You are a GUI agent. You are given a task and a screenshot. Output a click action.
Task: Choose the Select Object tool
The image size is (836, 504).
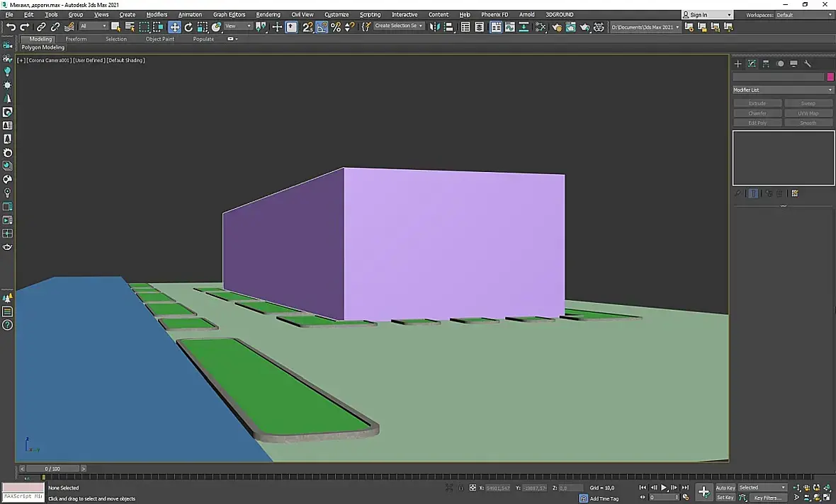click(115, 27)
